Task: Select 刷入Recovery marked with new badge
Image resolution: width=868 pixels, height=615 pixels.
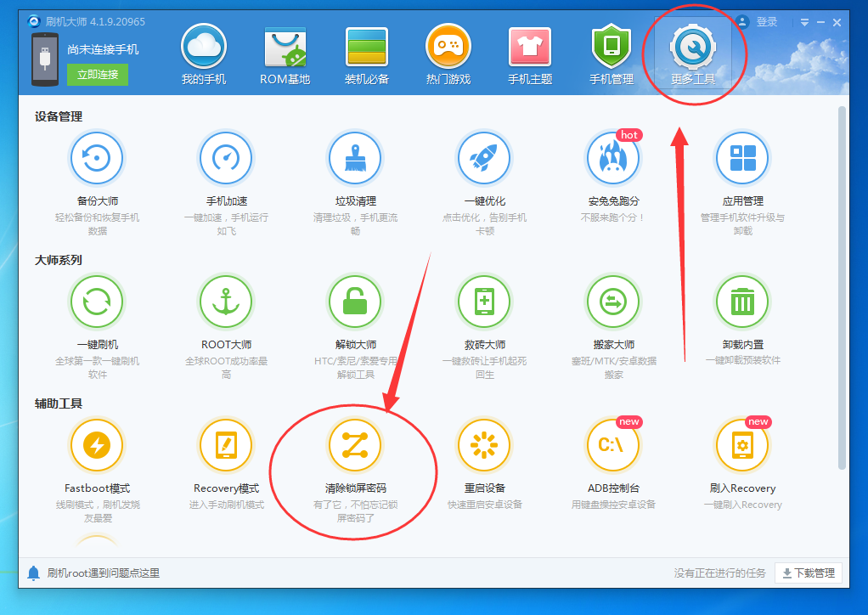Action: 741,444
